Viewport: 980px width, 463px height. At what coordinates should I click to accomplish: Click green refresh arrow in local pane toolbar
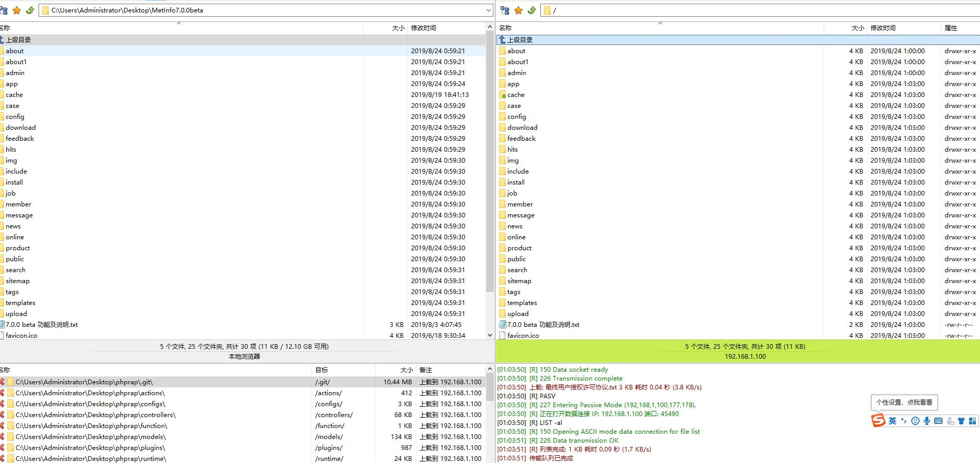[30, 10]
